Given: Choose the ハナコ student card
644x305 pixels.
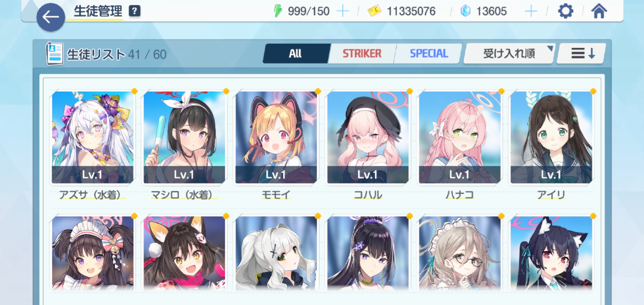Looking at the screenshot, I should [x=460, y=137].
